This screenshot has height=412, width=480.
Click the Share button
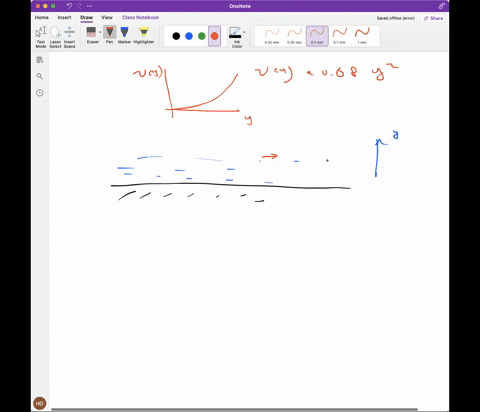433,18
